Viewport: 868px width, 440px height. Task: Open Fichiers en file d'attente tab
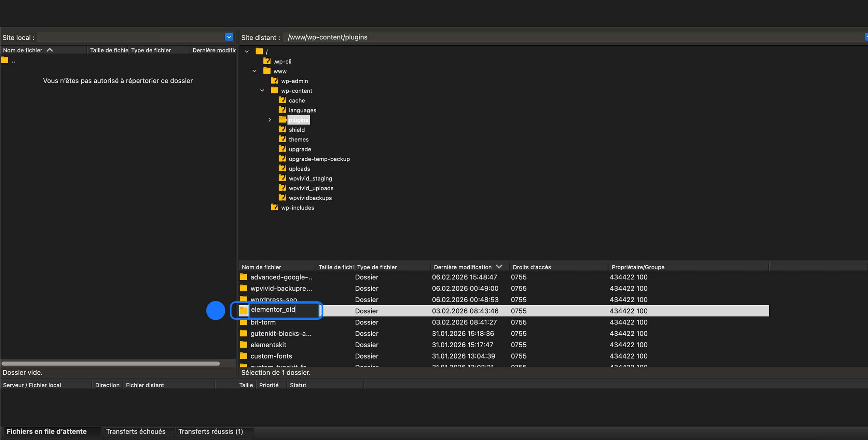click(x=47, y=431)
